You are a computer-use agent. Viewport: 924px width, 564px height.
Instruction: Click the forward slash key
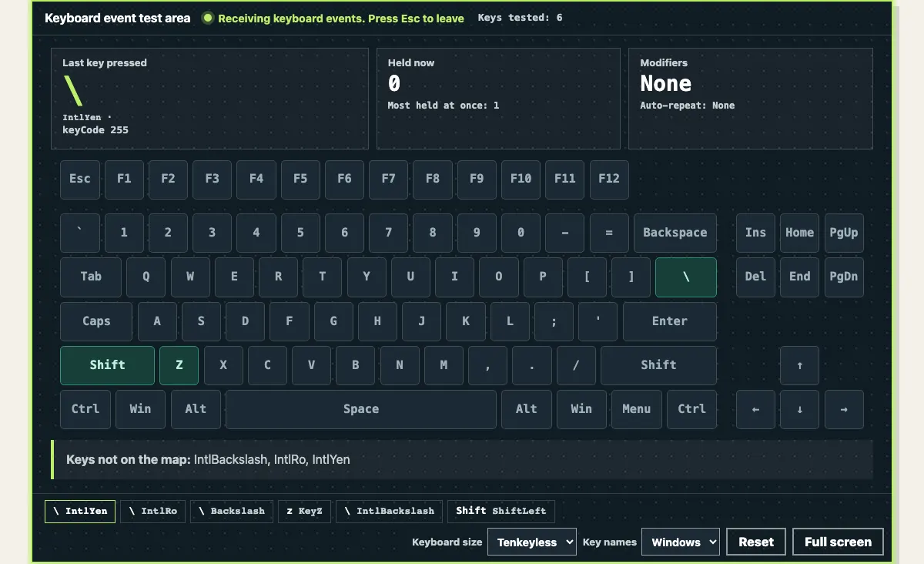coord(576,365)
